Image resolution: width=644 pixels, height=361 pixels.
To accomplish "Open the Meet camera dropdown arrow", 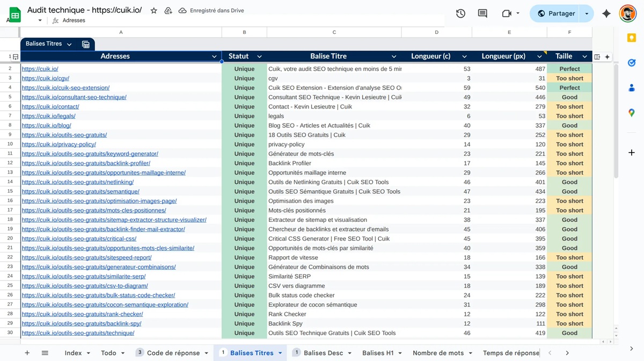I will 518,13.
